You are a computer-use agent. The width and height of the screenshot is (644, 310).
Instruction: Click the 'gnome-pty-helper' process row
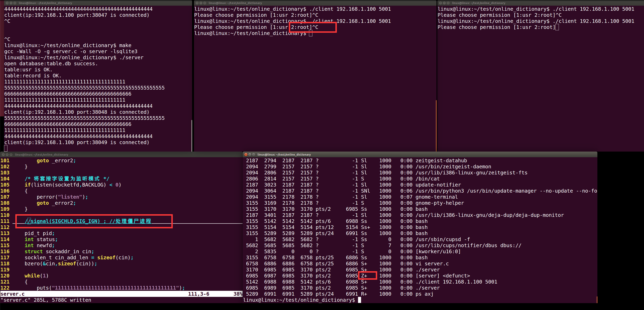point(355,203)
